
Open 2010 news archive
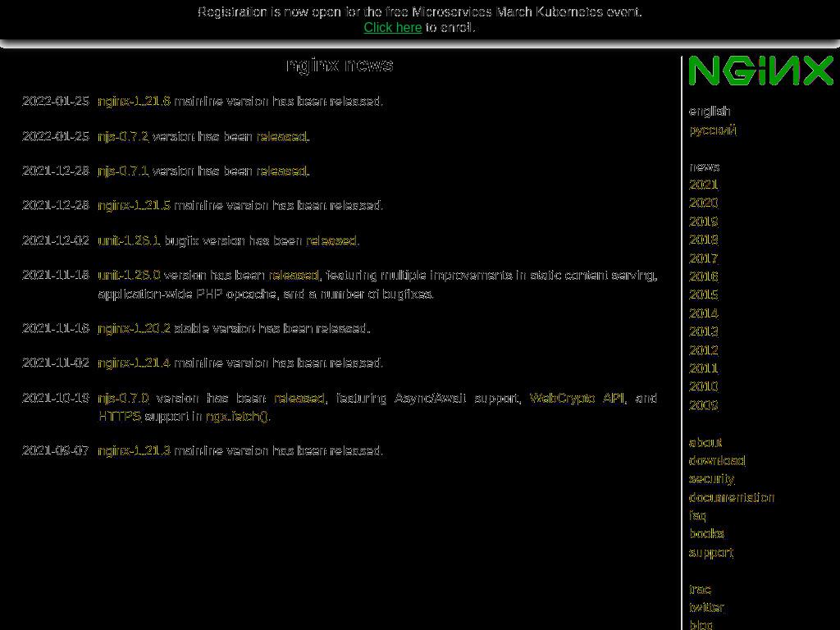[703, 386]
